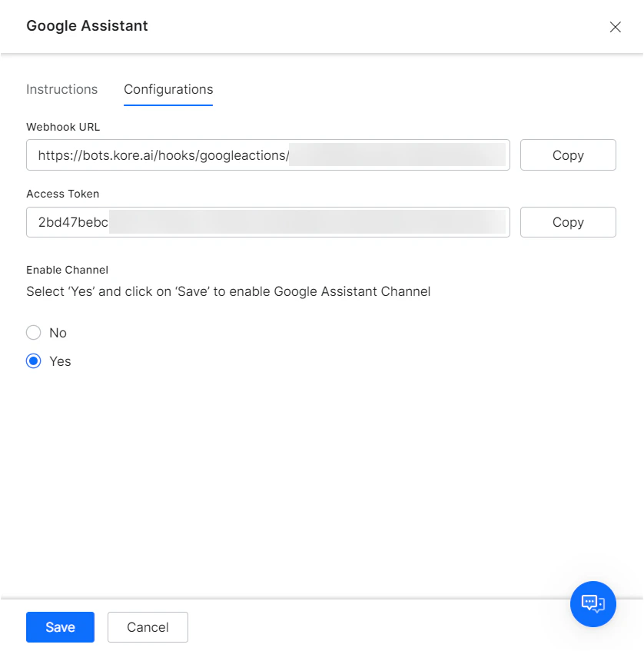Click the blue chat bubble in bottom corner

pyautogui.click(x=593, y=604)
